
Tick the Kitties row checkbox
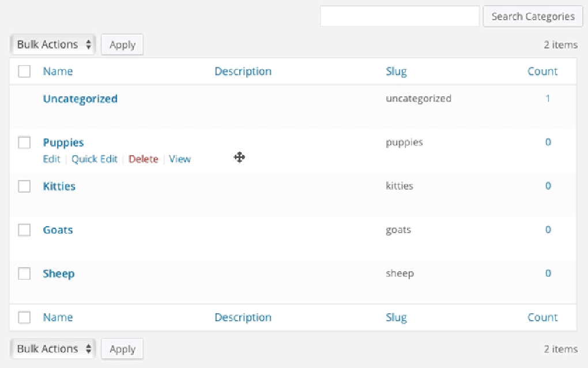tap(24, 186)
